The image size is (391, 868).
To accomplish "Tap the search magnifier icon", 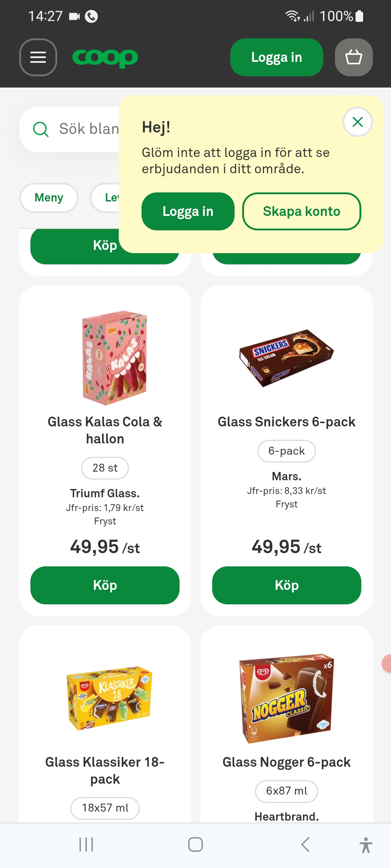I will click(x=41, y=129).
